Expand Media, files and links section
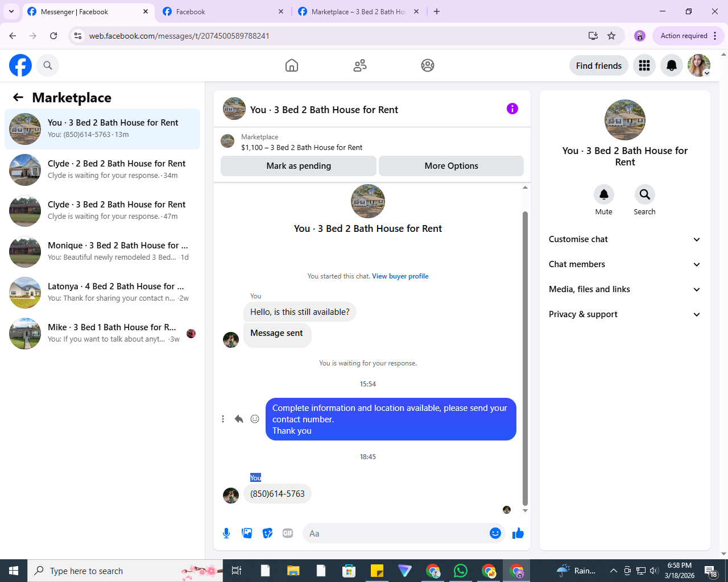 625,289
